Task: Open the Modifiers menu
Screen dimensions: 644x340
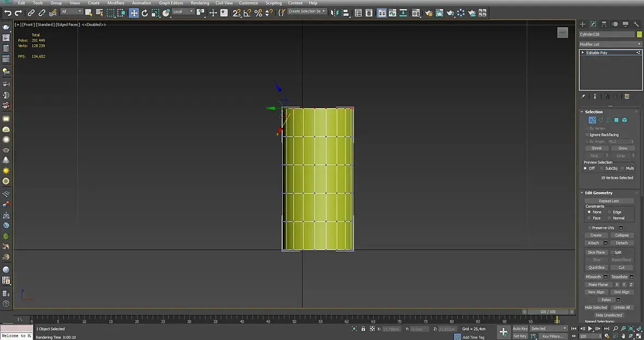Action: coord(115,3)
